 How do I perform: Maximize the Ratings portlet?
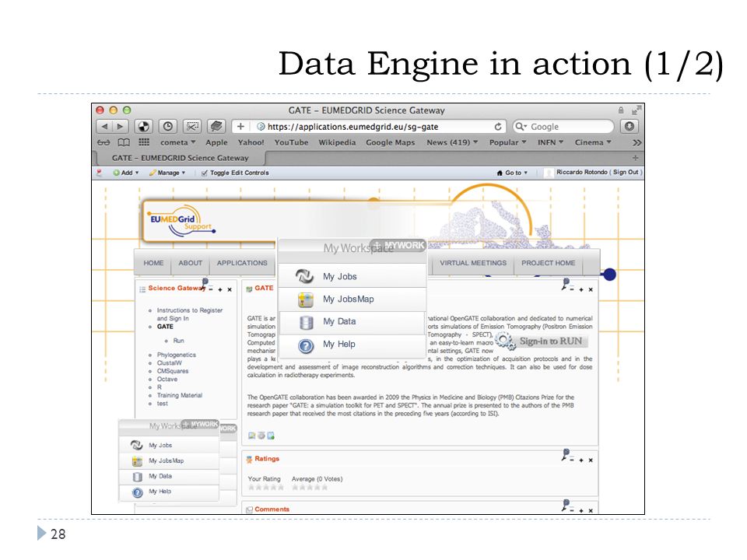coord(581,460)
